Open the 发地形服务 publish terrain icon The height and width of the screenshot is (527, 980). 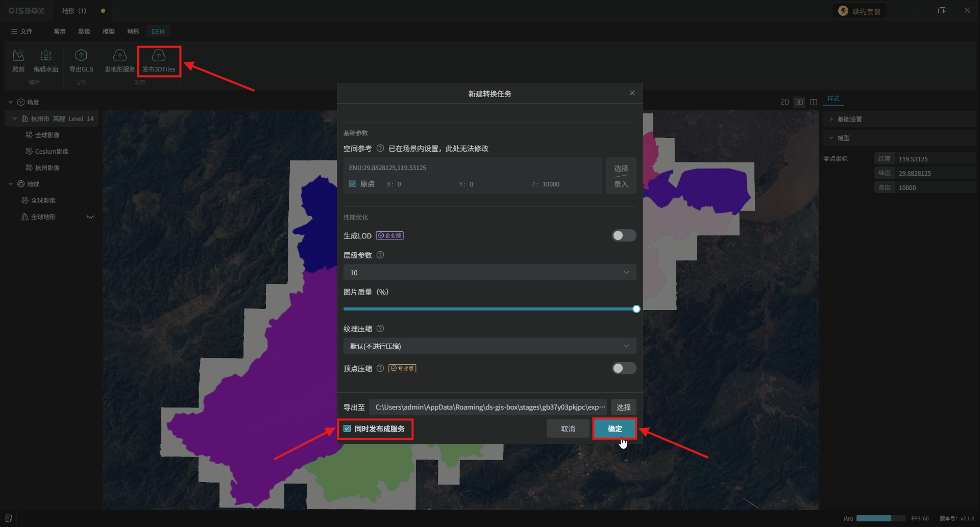119,55
